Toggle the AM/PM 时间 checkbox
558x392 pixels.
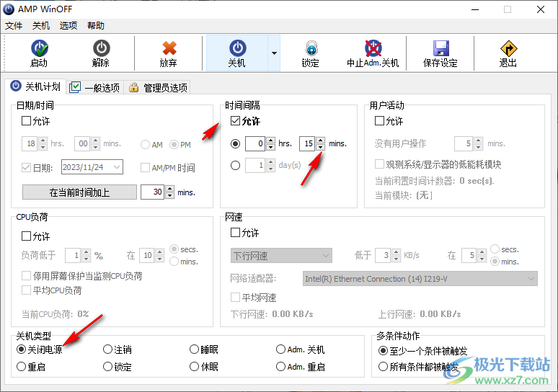[145, 168]
